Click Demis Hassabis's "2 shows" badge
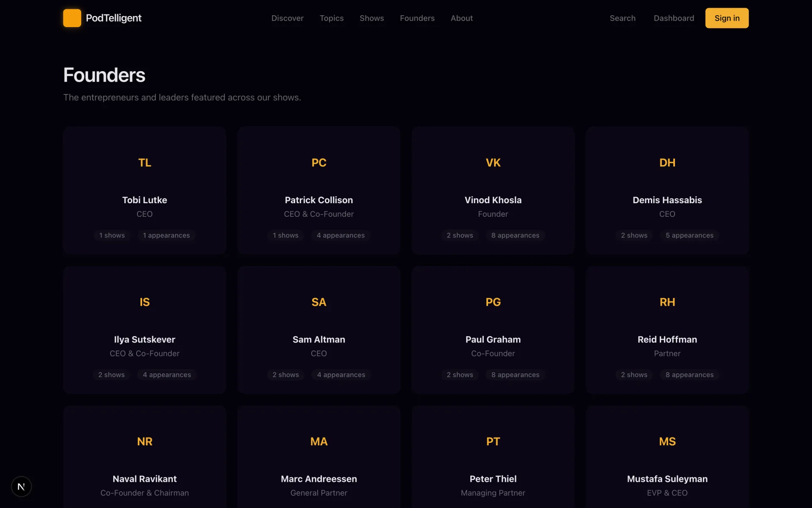812x508 pixels. coord(634,235)
